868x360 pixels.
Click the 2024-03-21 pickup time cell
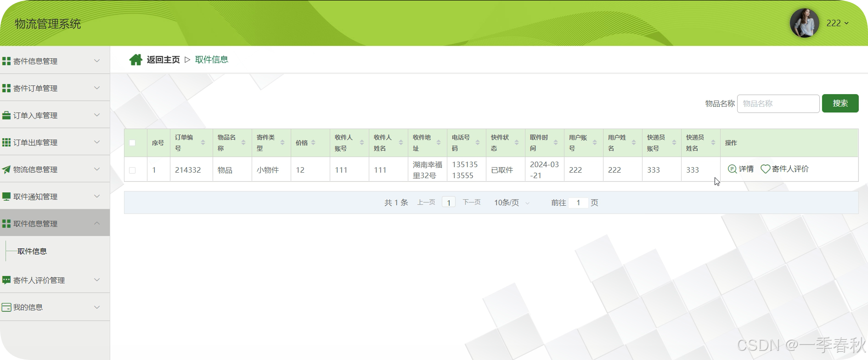[x=544, y=170]
